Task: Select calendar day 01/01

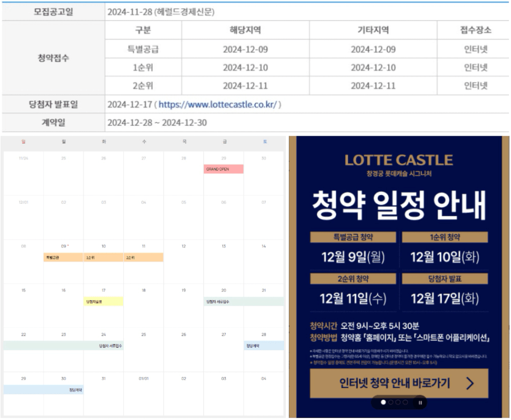Action: pyautogui.click(x=143, y=379)
